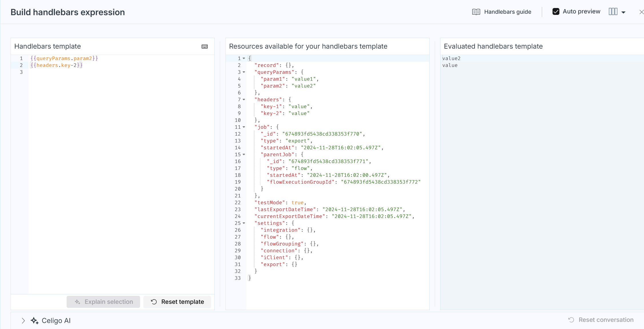Open the layout dropdown arrow
The width and height of the screenshot is (644, 329).
point(623,12)
